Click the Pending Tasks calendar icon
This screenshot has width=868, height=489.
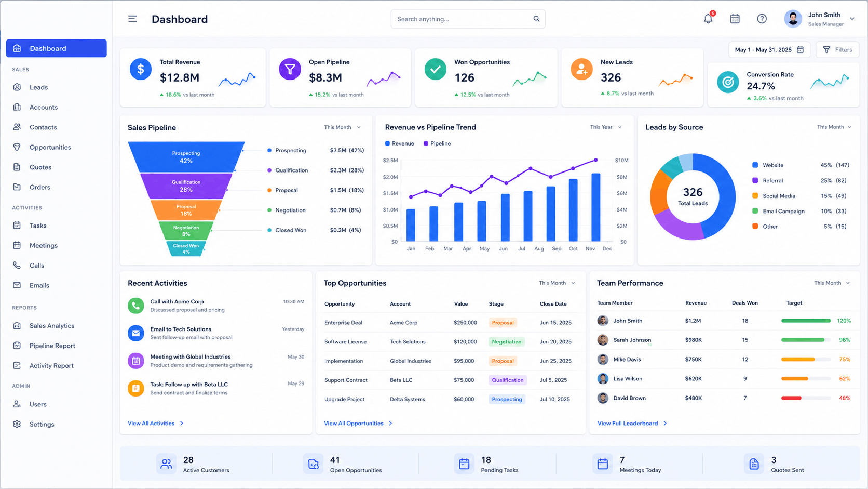coord(464,464)
